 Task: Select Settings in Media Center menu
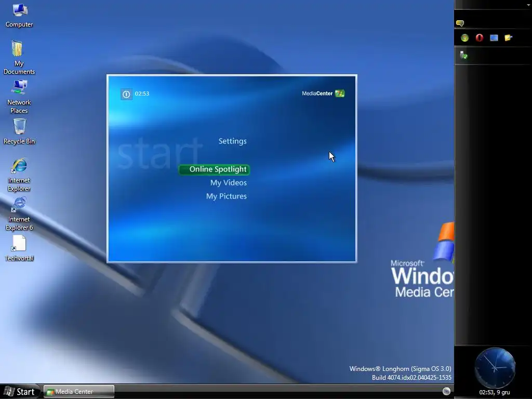(232, 141)
